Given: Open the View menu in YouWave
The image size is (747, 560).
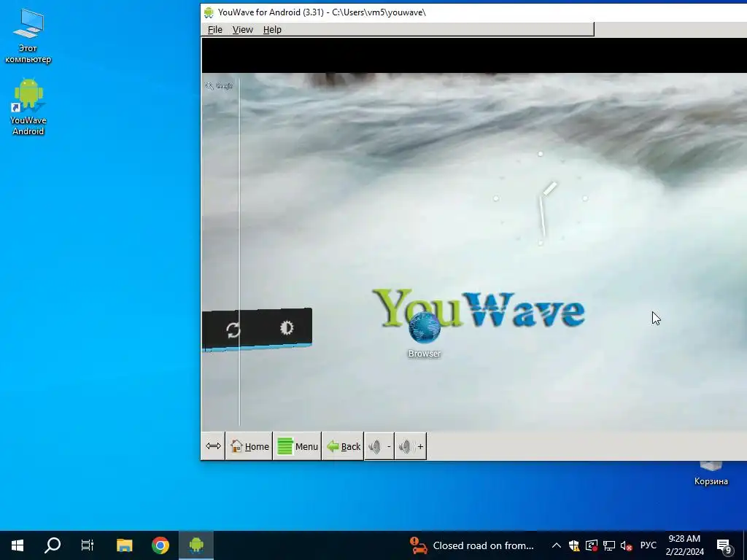Looking at the screenshot, I should click(x=242, y=29).
